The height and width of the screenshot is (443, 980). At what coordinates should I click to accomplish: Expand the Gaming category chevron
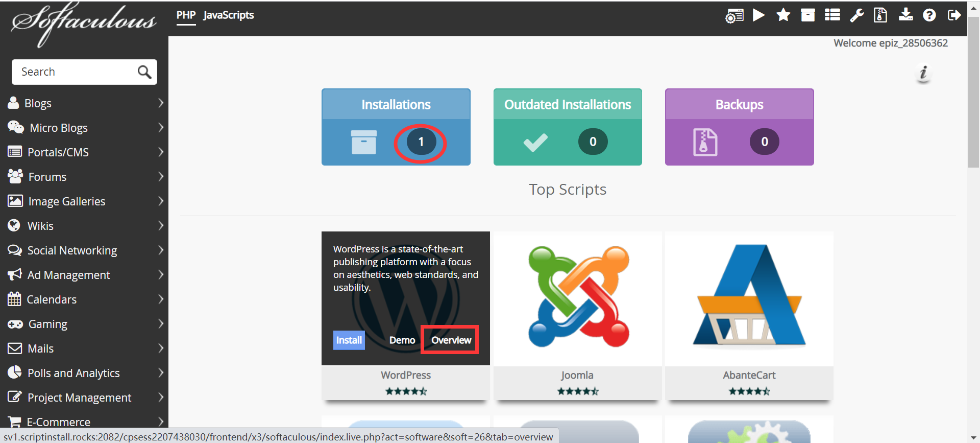161,323
